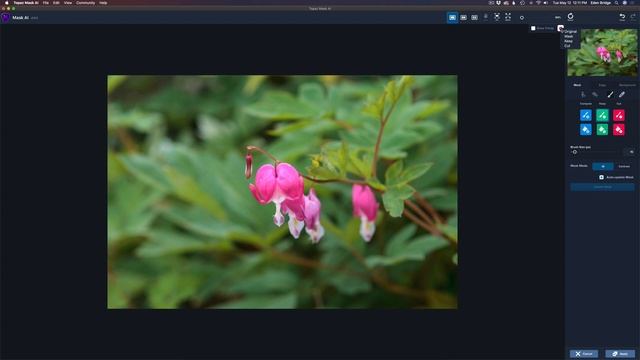This screenshot has width=640, height=360.
Task: Click the Spotlight search icon in menu bar
Action: click(x=616, y=2)
